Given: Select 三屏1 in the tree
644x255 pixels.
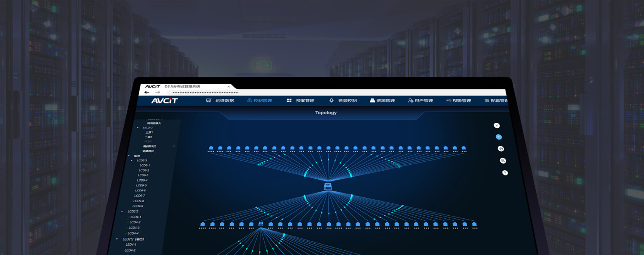Looking at the screenshot, I should pyautogui.click(x=149, y=132).
